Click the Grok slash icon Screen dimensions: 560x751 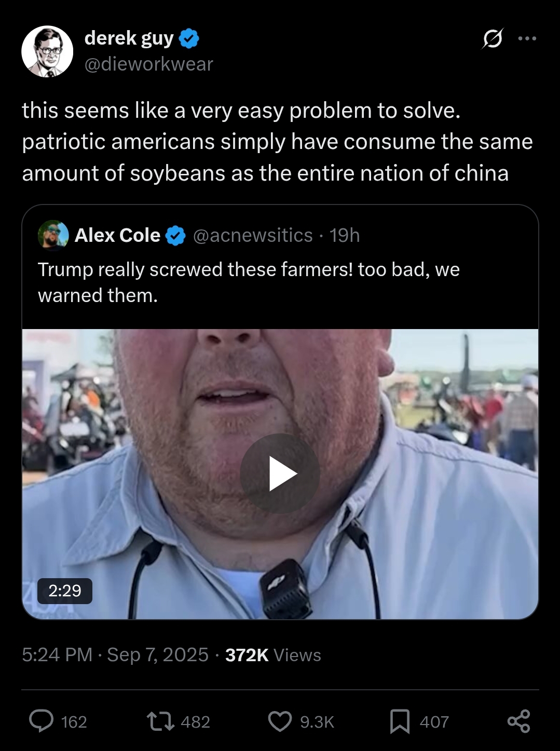[x=492, y=39]
